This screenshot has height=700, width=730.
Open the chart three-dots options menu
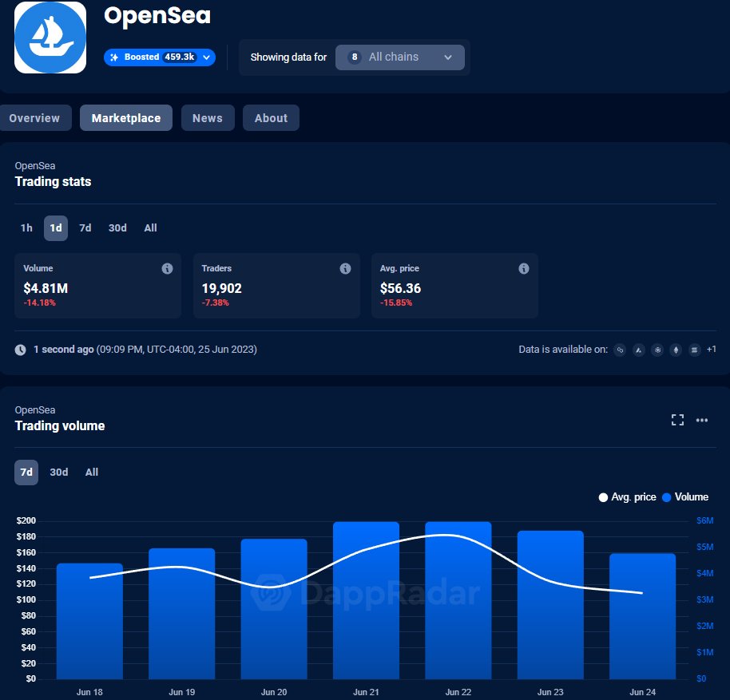[702, 420]
